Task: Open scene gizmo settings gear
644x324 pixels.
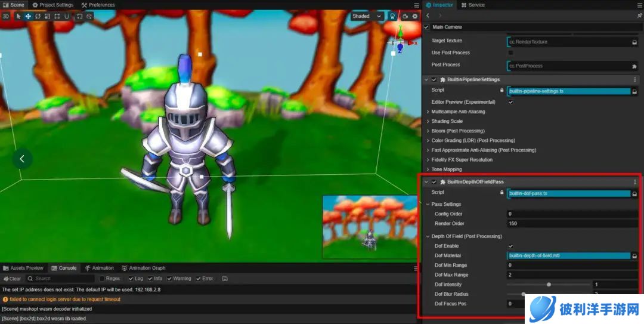Action: 415,17
